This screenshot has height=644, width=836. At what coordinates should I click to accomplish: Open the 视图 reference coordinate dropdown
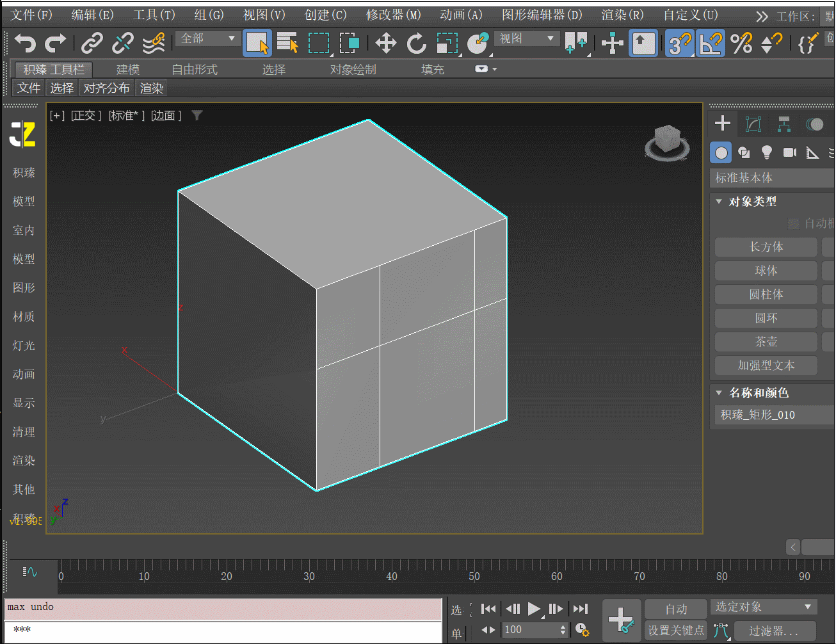coord(526,38)
